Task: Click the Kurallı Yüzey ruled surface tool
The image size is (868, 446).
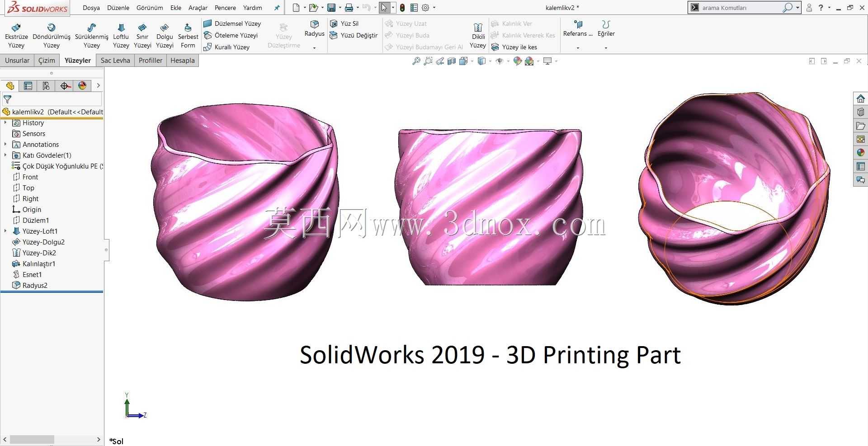Action: [226, 47]
